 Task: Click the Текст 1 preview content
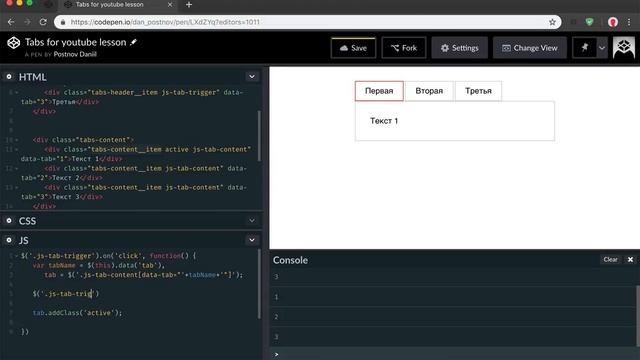tap(384, 121)
